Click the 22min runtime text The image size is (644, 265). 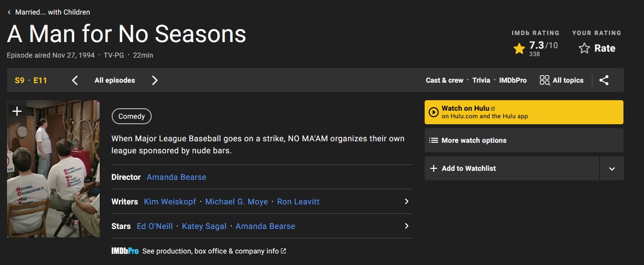tap(143, 55)
